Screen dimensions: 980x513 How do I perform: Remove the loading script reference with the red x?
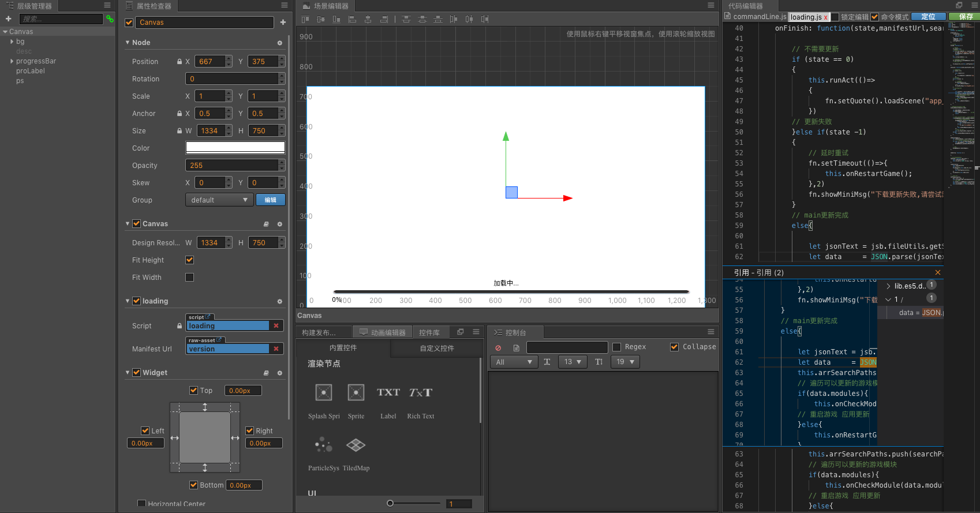(276, 326)
